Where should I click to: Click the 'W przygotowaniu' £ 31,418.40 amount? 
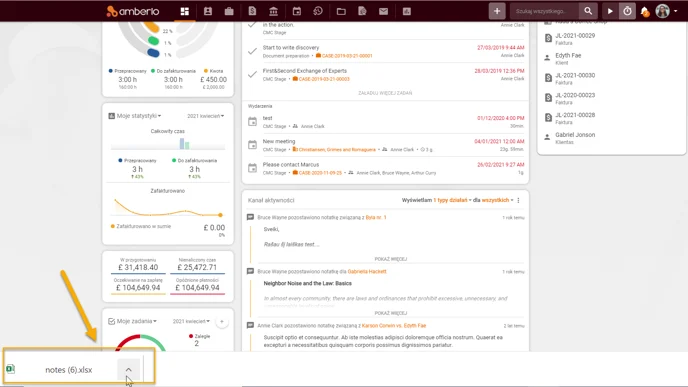click(x=138, y=267)
